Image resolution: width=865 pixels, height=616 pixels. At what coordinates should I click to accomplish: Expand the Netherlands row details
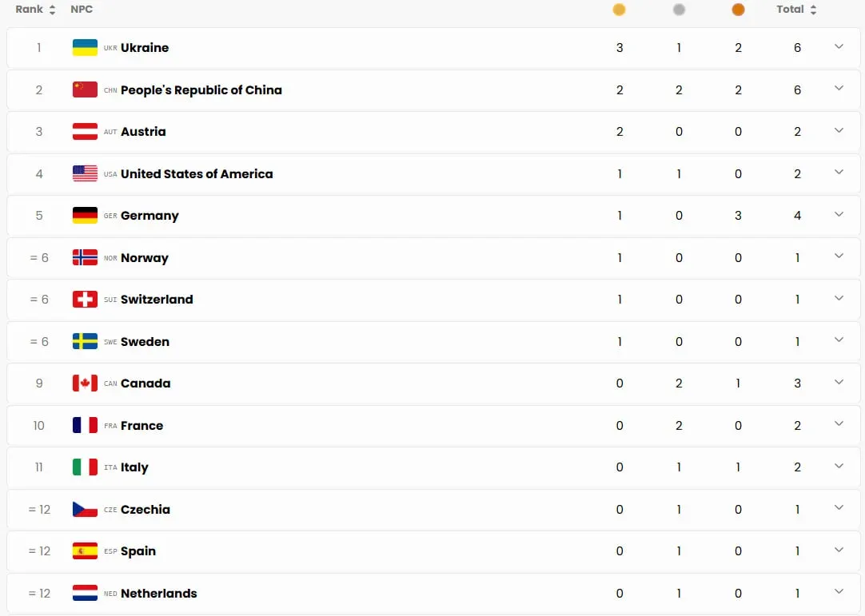(x=839, y=592)
